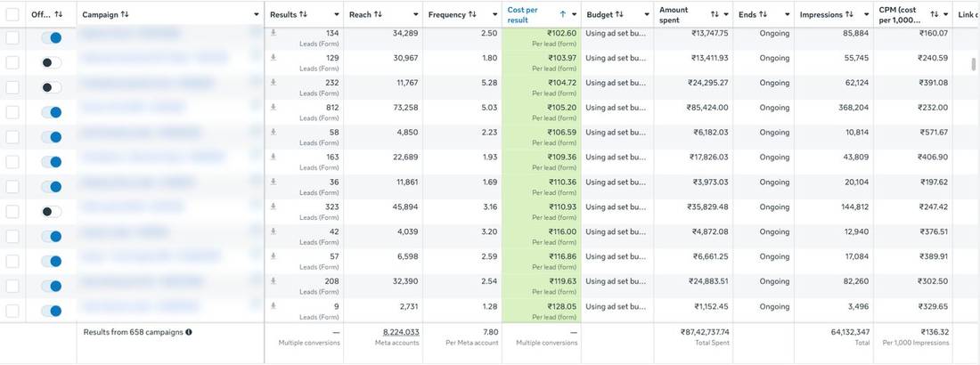The image size is (980, 365).
Task: Download results for the 57 leads row
Action: point(274,256)
